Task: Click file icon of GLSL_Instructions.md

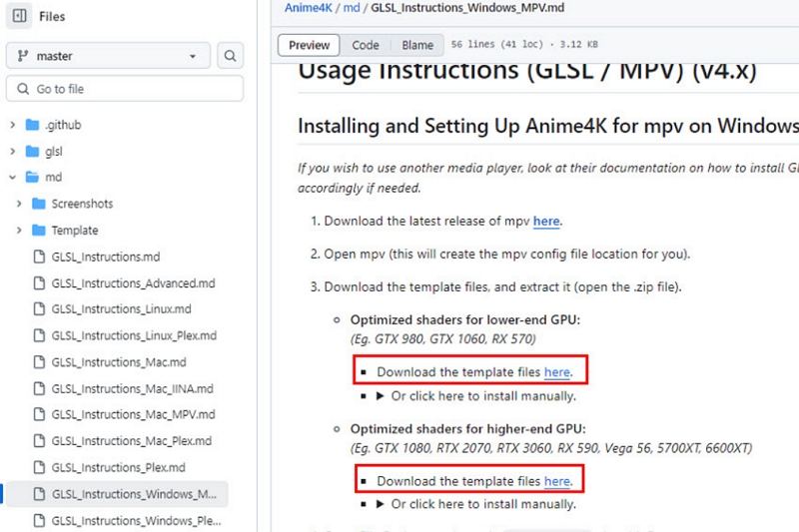Action: (39, 257)
